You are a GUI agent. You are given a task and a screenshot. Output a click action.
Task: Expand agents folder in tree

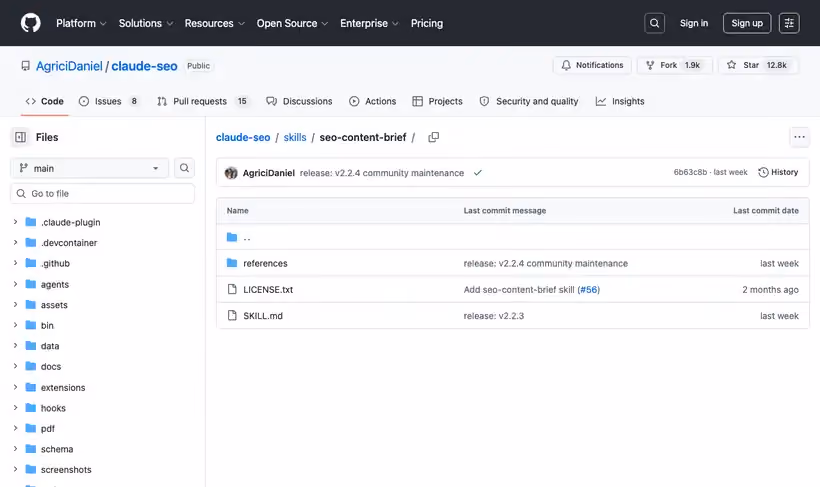[x=15, y=284]
